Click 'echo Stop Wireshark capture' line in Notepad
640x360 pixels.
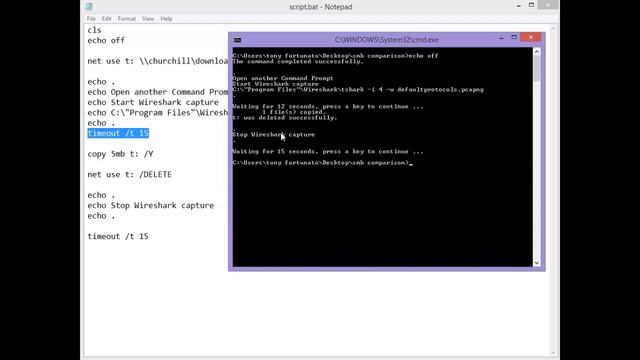pos(151,205)
